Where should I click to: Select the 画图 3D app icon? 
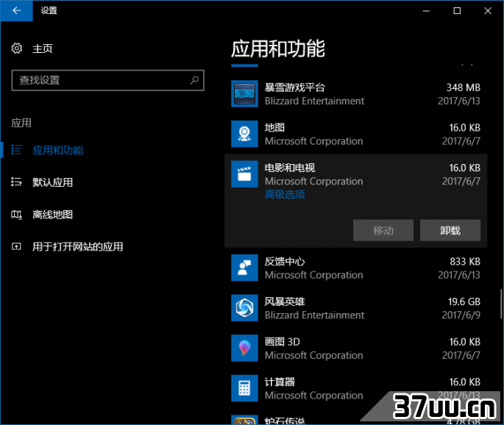[x=244, y=348]
